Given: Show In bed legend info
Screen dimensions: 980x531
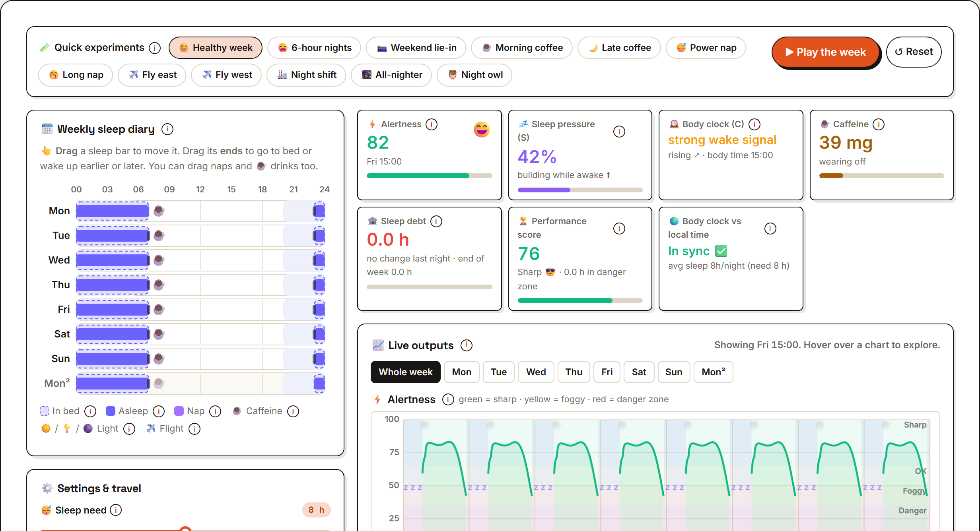Looking at the screenshot, I should click(x=90, y=411).
